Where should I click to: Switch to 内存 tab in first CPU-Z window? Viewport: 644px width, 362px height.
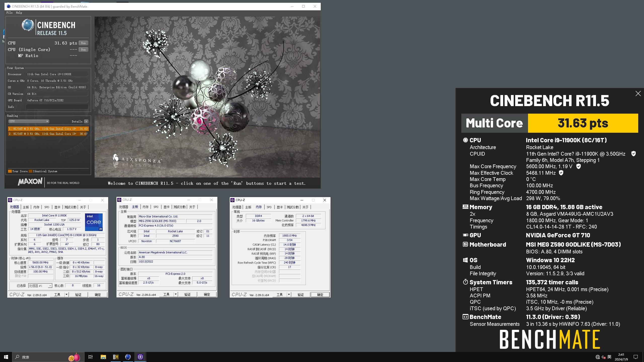(x=36, y=207)
